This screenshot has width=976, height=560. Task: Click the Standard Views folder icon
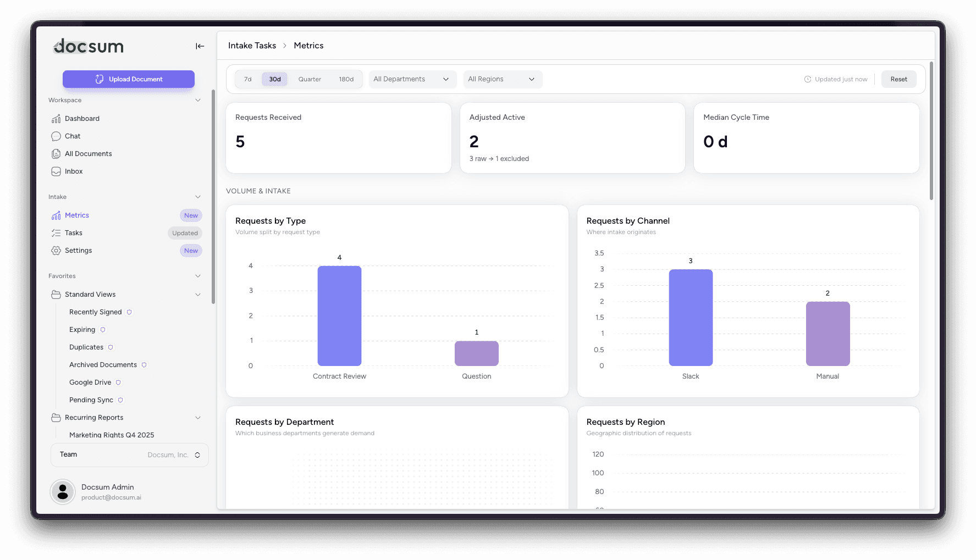[56, 295]
